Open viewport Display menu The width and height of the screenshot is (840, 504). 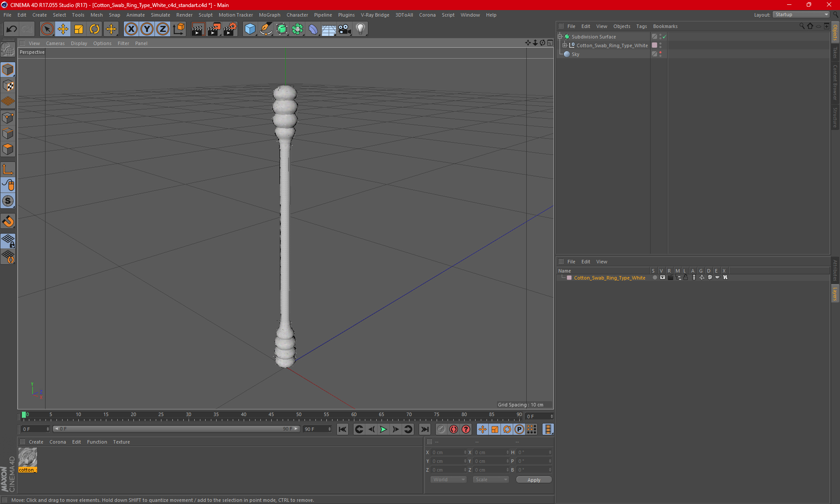coord(79,43)
